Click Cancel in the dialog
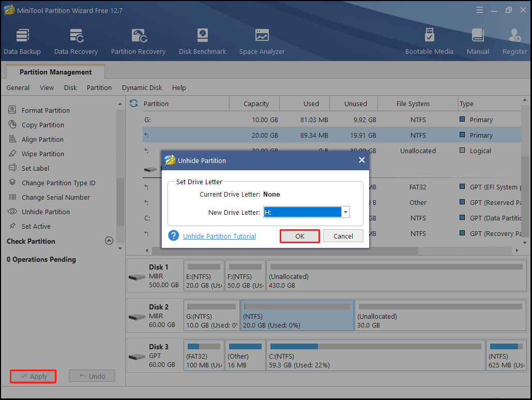The height and width of the screenshot is (400, 532). pos(343,236)
